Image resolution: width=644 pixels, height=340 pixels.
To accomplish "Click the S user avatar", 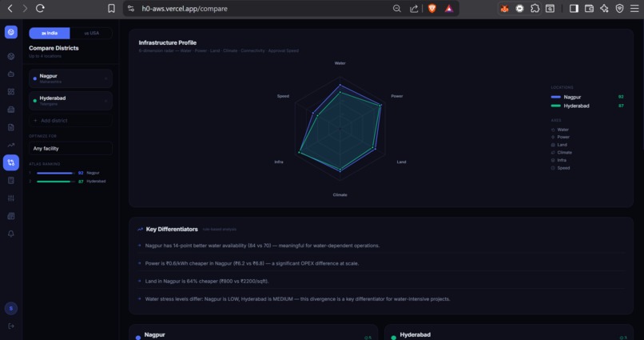I will (11, 308).
